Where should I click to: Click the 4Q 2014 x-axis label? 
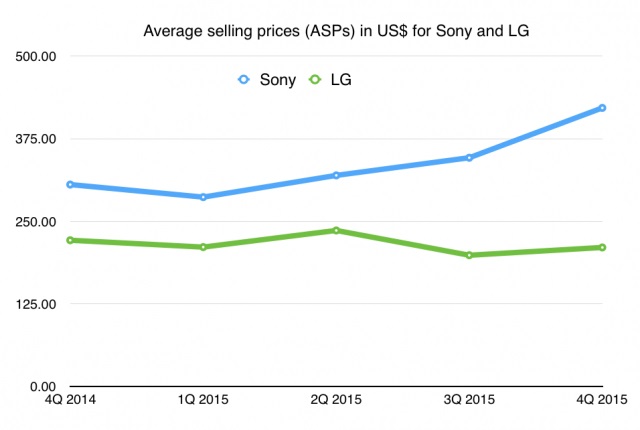[70, 399]
